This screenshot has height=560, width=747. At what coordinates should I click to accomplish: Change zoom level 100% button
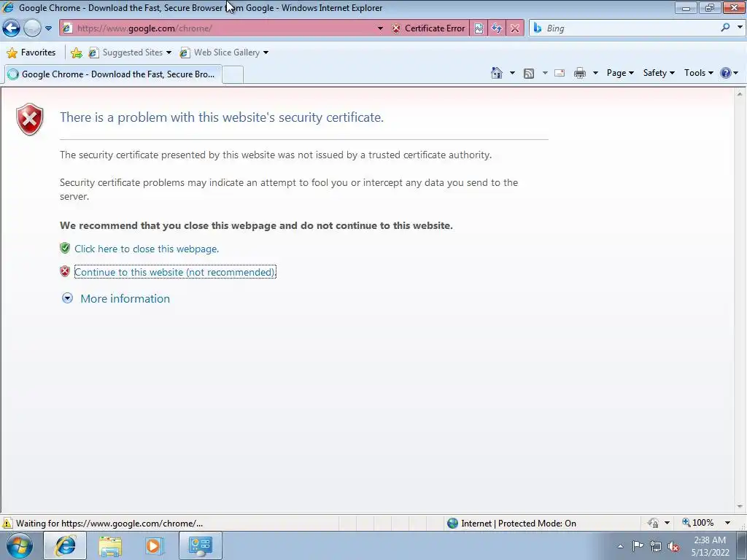[x=698, y=523]
